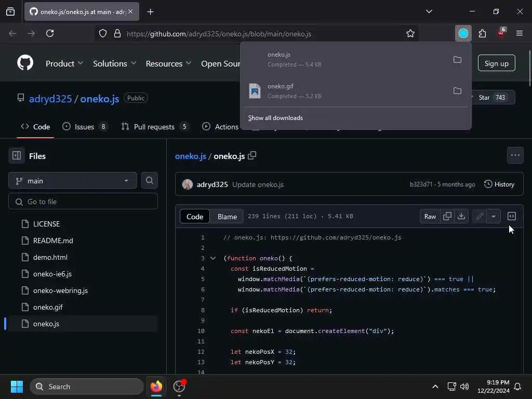532x399 pixels.
Task: Click the browser forward arrow
Action: pyautogui.click(x=31, y=33)
